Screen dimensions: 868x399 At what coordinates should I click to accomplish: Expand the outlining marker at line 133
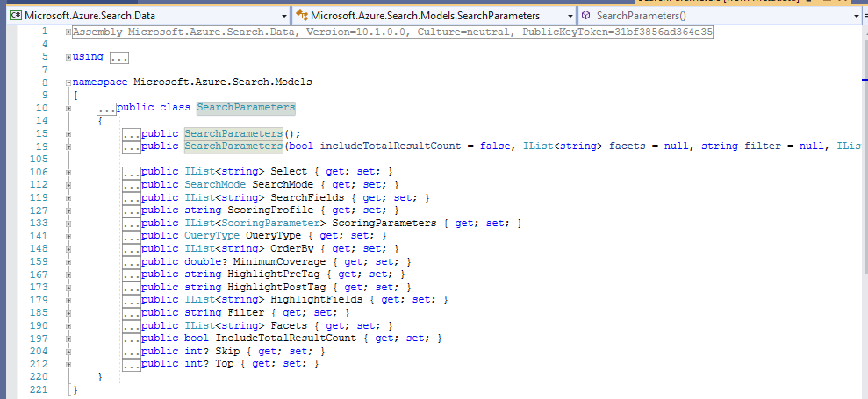point(68,223)
